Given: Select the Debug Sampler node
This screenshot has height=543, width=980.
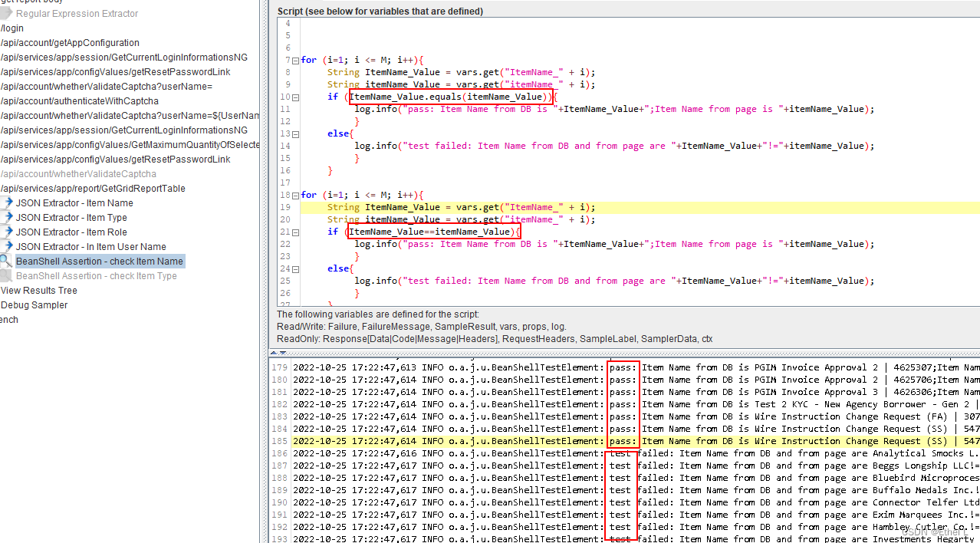Looking at the screenshot, I should click(x=34, y=304).
